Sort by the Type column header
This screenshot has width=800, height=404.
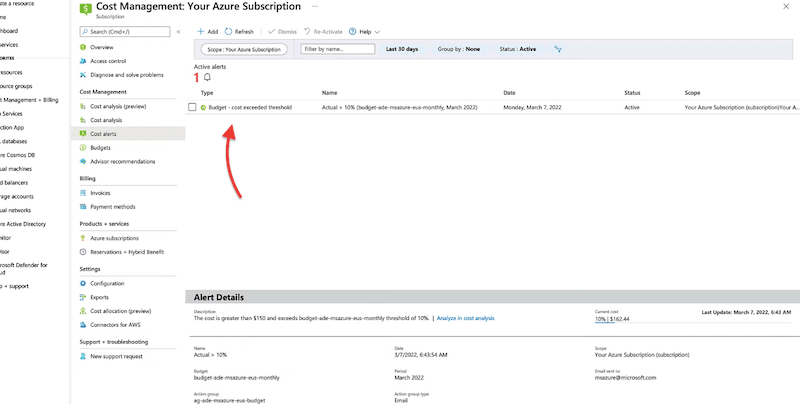click(207, 93)
